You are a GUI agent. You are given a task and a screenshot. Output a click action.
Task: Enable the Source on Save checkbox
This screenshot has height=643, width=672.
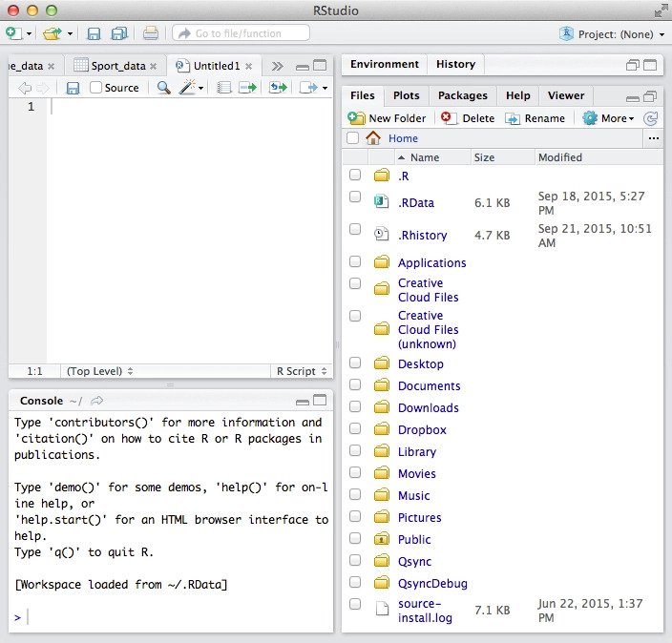coord(95,88)
